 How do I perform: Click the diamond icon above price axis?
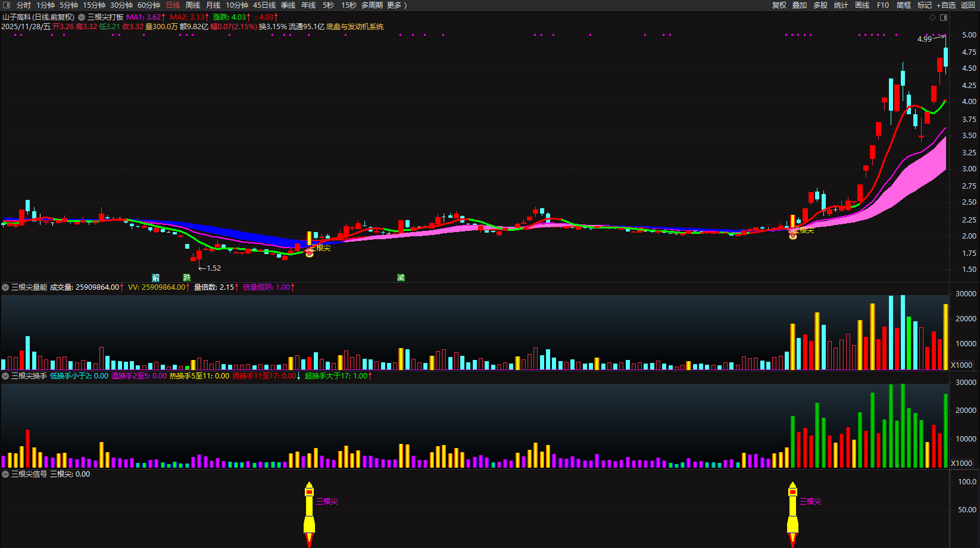pyautogui.click(x=932, y=17)
